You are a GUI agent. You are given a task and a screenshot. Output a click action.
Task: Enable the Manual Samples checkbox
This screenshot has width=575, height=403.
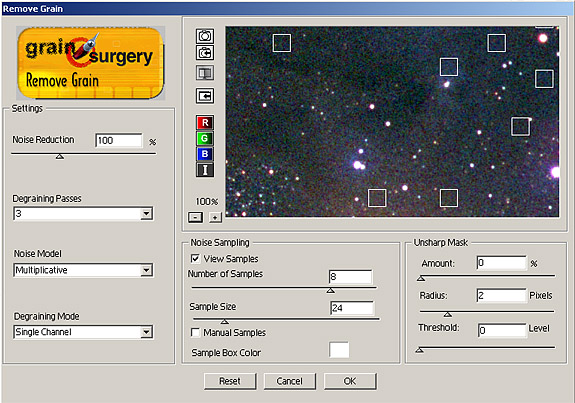point(195,332)
